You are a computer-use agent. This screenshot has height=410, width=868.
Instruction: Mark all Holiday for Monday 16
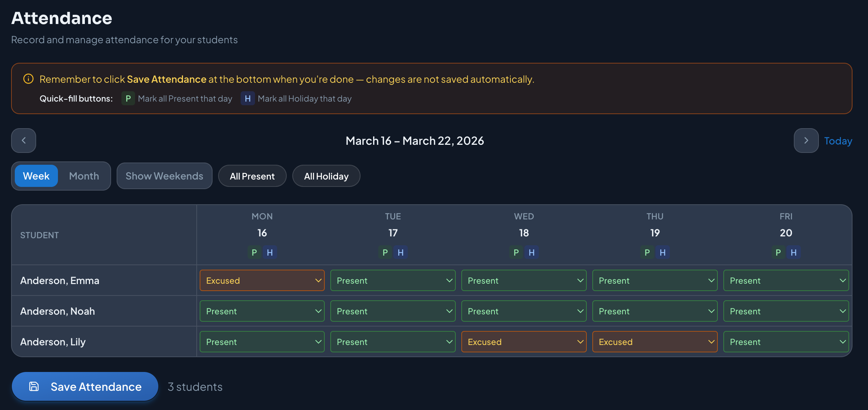pyautogui.click(x=270, y=252)
